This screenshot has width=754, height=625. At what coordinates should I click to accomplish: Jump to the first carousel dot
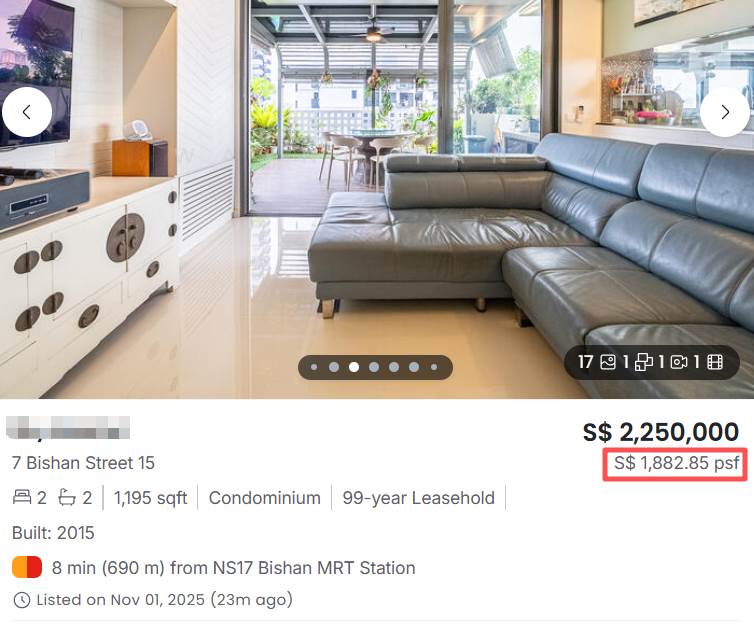[x=314, y=367]
